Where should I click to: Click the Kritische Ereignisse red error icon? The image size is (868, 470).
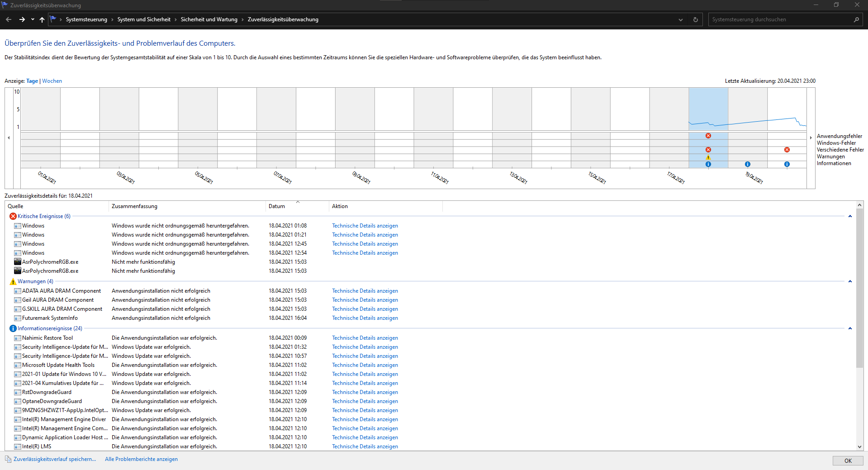coord(13,216)
